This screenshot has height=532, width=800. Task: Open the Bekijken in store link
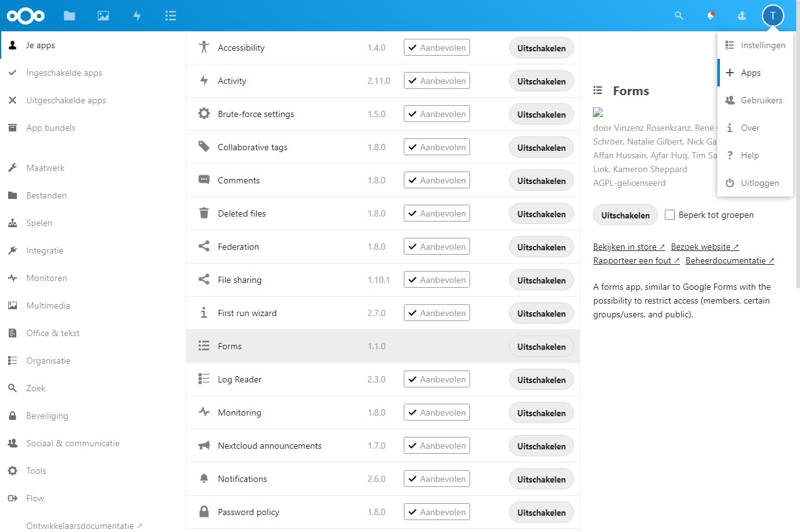click(x=628, y=247)
